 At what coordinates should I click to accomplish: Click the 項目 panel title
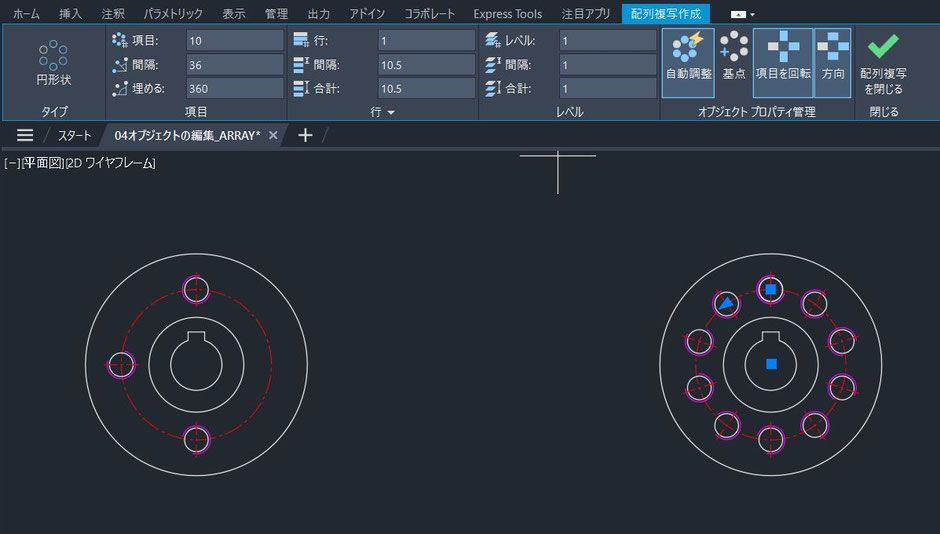click(x=196, y=111)
